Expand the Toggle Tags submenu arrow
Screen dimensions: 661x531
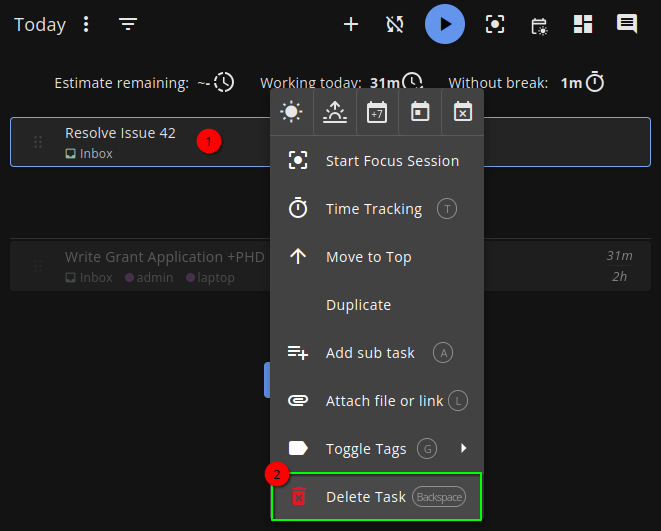point(464,448)
